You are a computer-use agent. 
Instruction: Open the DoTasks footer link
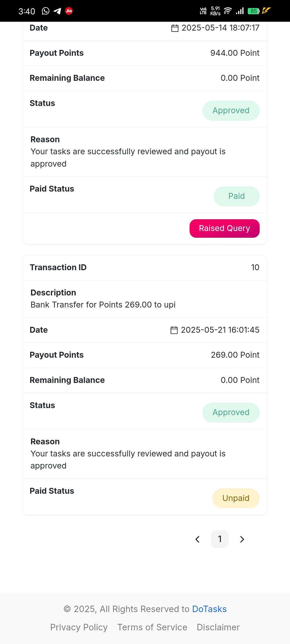pyautogui.click(x=209, y=609)
